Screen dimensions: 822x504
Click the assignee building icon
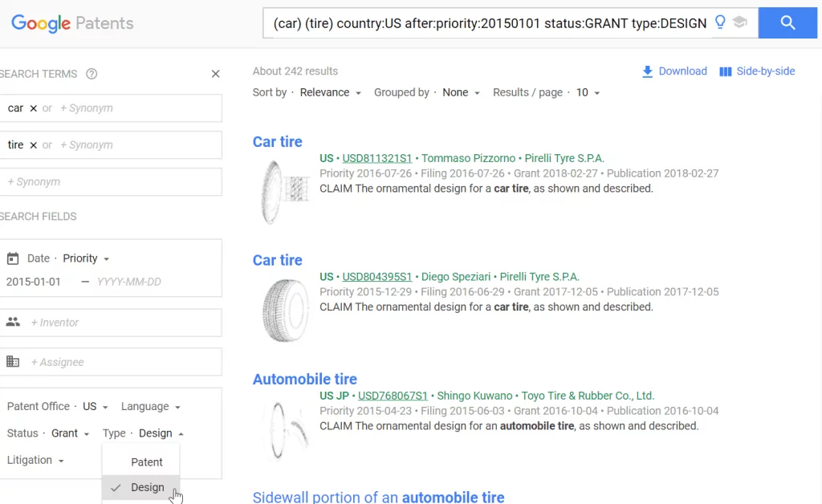[x=13, y=361]
